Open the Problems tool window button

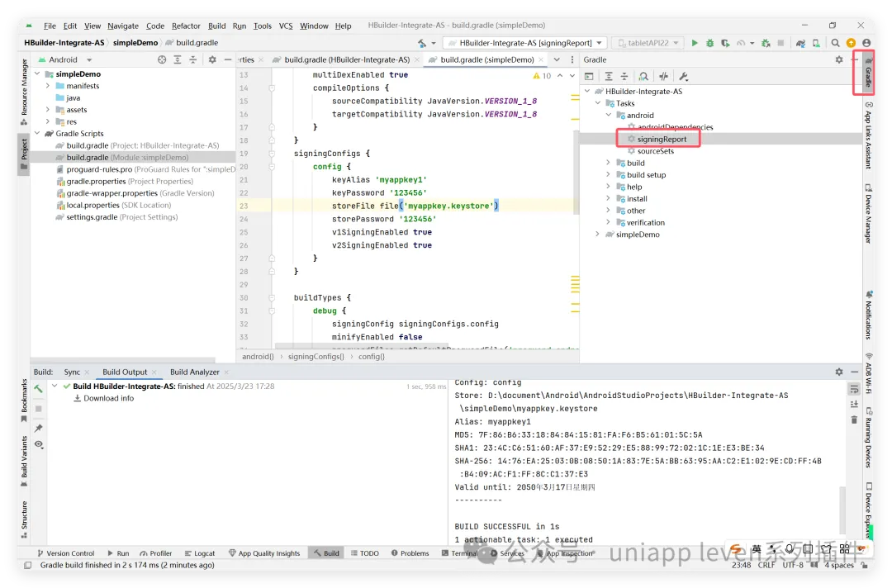click(410, 553)
